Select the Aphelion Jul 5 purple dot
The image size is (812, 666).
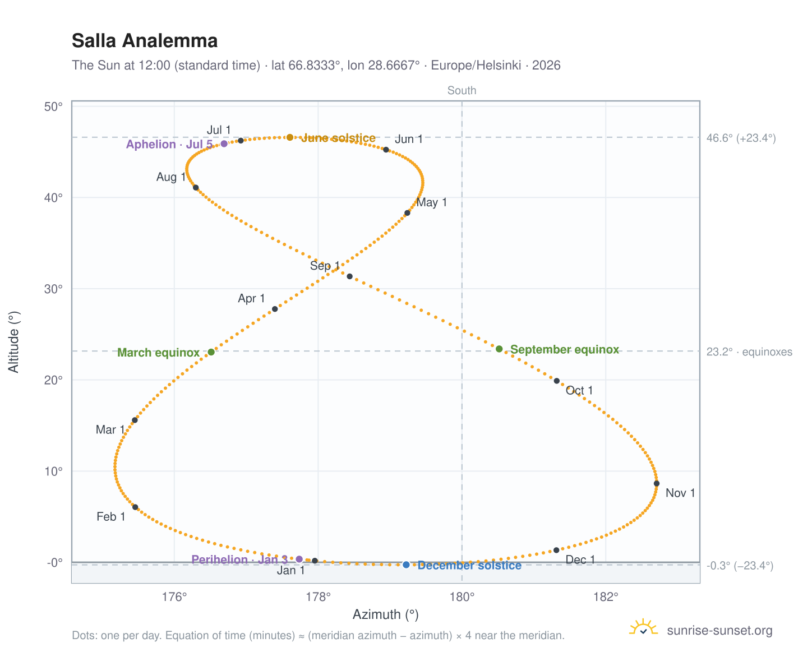click(x=224, y=144)
